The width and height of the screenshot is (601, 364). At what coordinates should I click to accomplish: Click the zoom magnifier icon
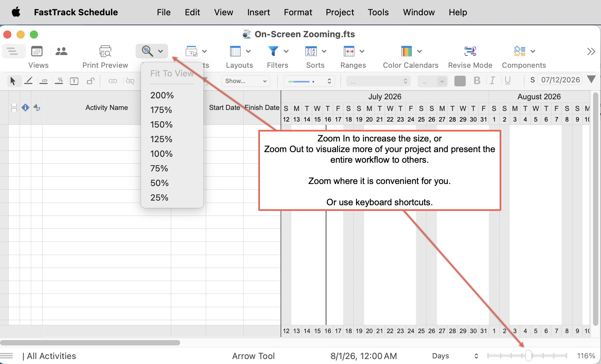click(147, 51)
